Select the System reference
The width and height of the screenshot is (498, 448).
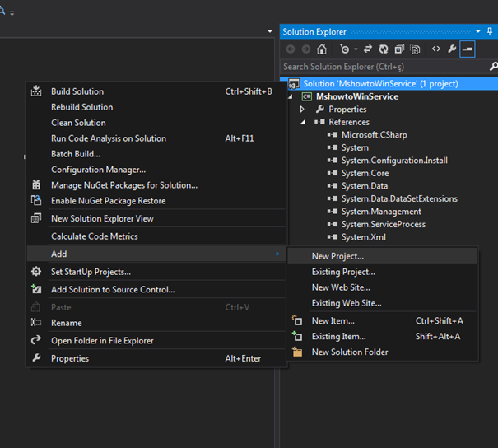355,147
